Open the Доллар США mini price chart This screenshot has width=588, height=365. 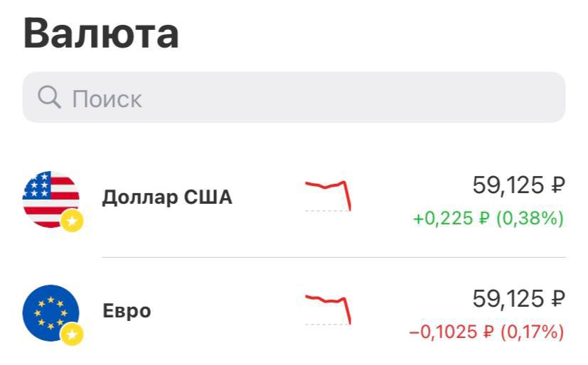click(328, 195)
